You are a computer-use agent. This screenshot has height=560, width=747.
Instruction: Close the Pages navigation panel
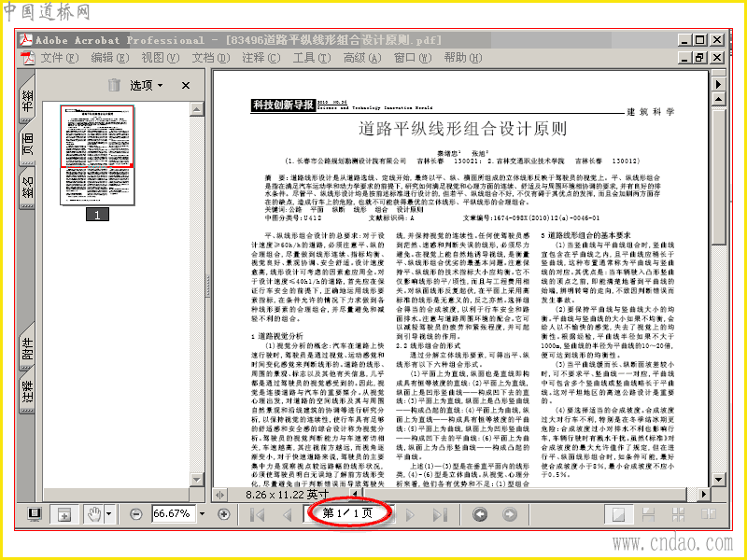click(186, 85)
